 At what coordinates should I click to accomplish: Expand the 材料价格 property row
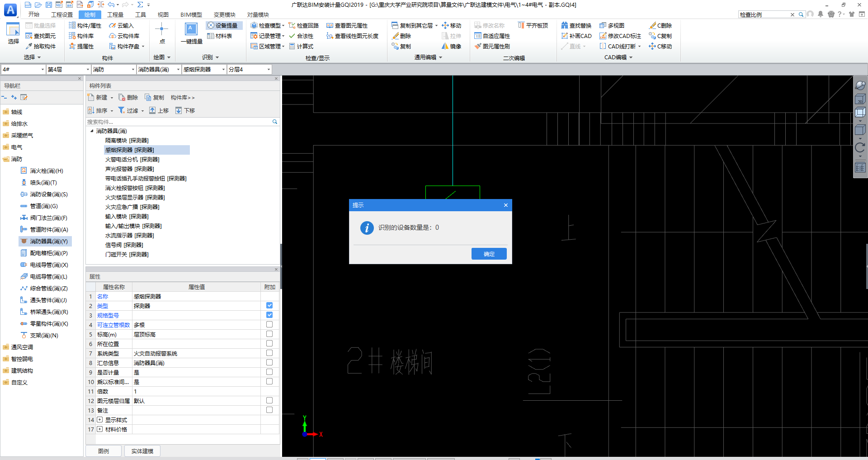point(99,430)
